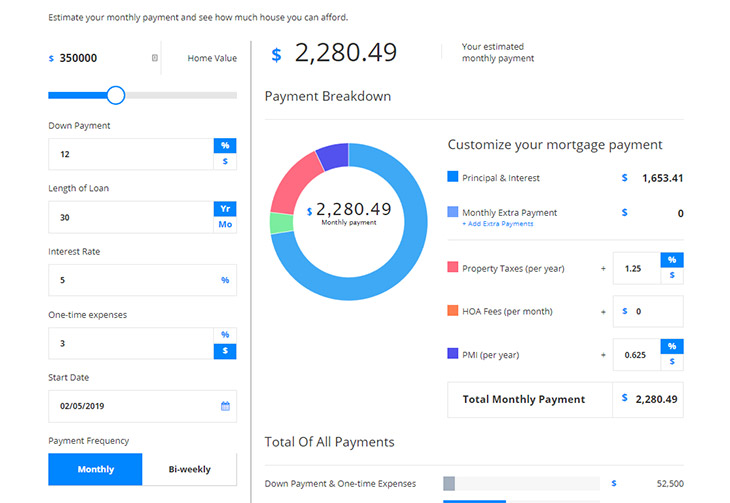Switch PMI to dollar amount
Image resolution: width=730 pixels, height=503 pixels.
click(x=672, y=362)
